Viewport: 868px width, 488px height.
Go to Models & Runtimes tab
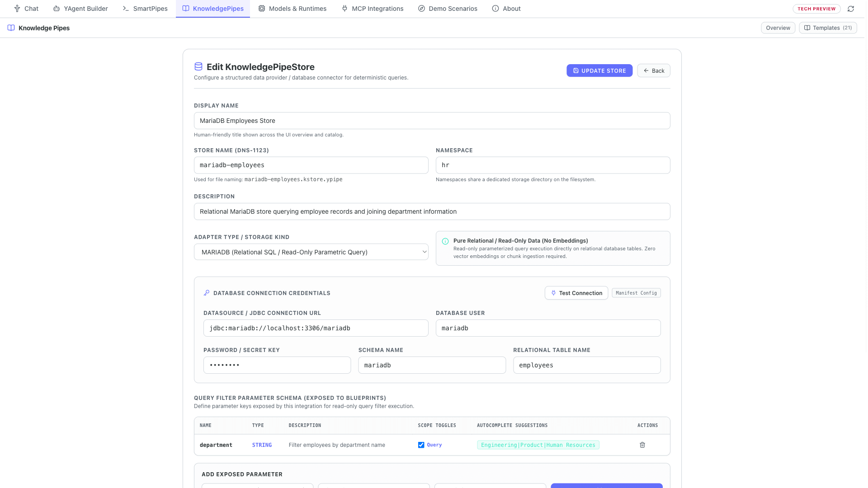click(x=292, y=9)
